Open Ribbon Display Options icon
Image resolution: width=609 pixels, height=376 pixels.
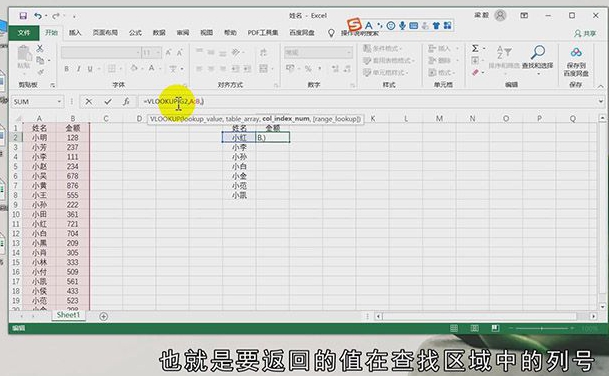(524, 16)
